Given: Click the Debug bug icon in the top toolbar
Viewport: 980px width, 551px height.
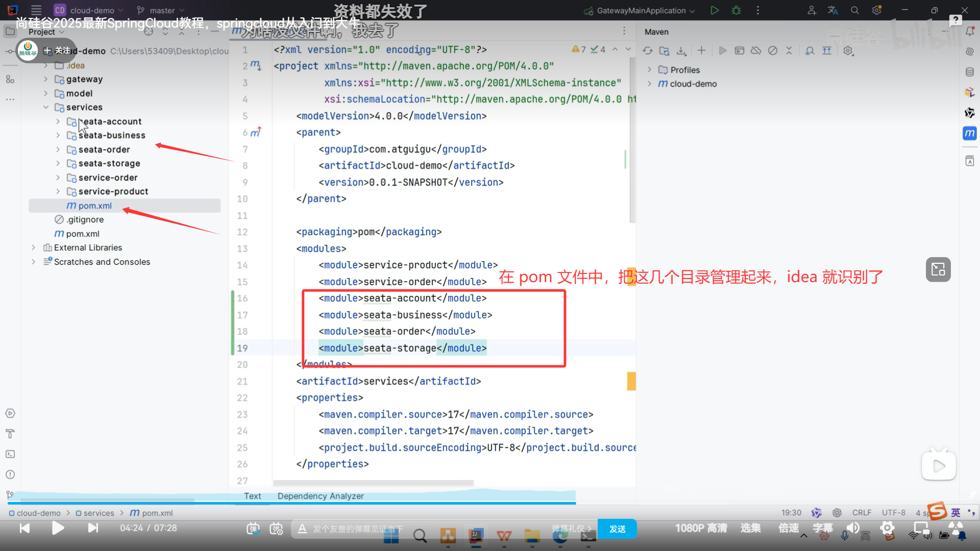Looking at the screenshot, I should (736, 10).
